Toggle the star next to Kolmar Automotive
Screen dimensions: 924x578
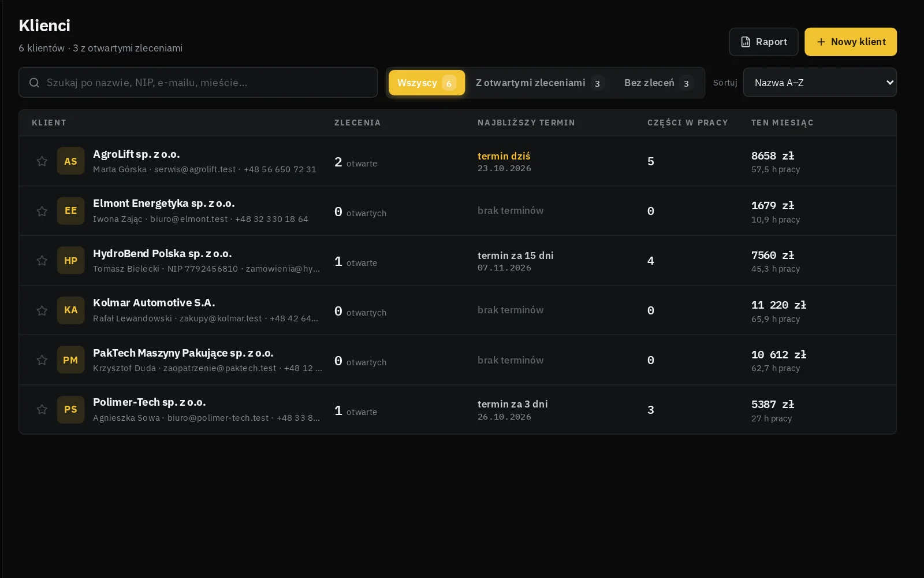tap(42, 310)
